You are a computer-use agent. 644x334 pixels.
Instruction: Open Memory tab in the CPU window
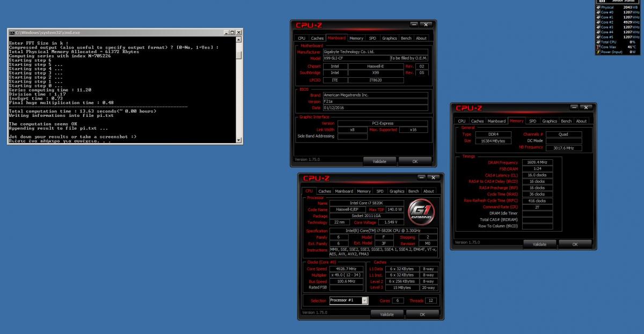coord(364,191)
